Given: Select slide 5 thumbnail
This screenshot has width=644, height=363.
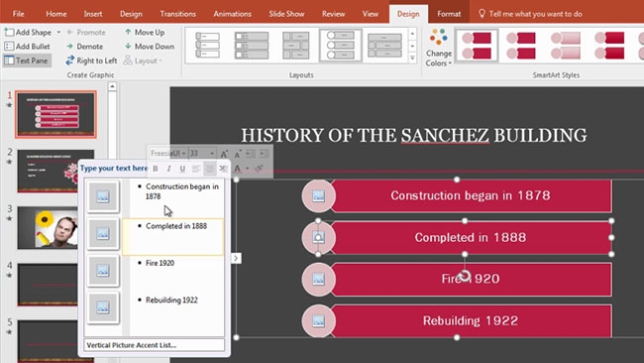Looking at the screenshot, I should click(48, 341).
